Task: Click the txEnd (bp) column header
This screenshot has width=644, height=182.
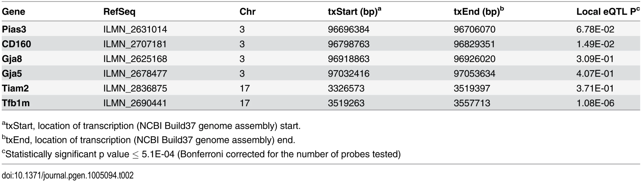Action: pyautogui.click(x=478, y=11)
